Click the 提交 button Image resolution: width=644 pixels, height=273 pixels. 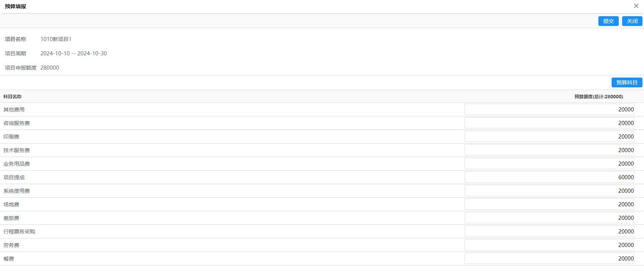[x=608, y=21]
